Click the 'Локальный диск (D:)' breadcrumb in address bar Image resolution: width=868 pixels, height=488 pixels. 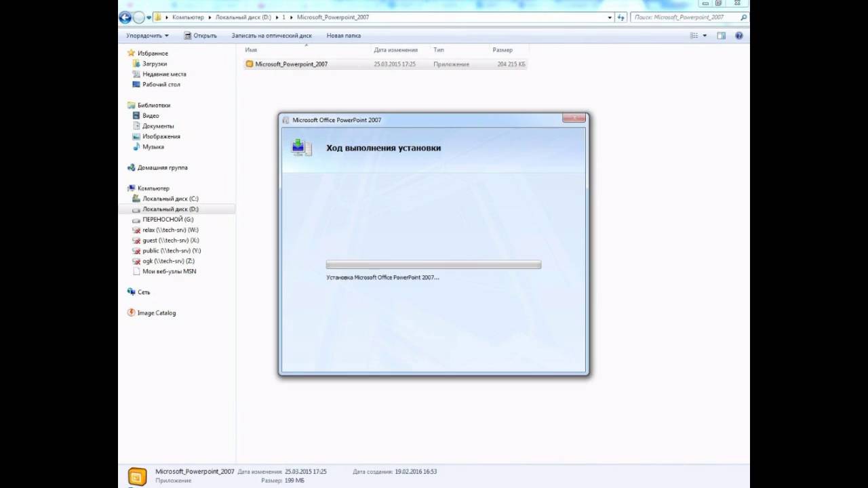(243, 17)
